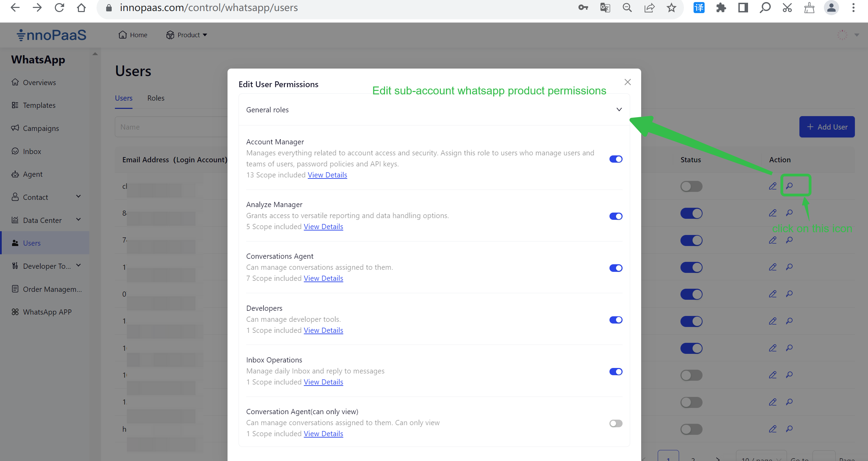The image size is (868, 461).
Task: Click the permissions key icon in last user row
Action: tap(789, 429)
